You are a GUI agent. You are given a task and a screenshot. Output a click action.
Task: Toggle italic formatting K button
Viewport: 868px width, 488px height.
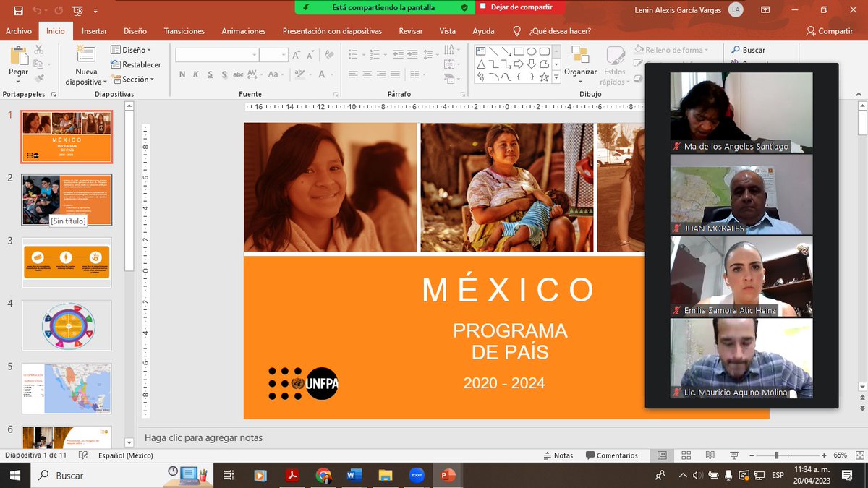196,74
